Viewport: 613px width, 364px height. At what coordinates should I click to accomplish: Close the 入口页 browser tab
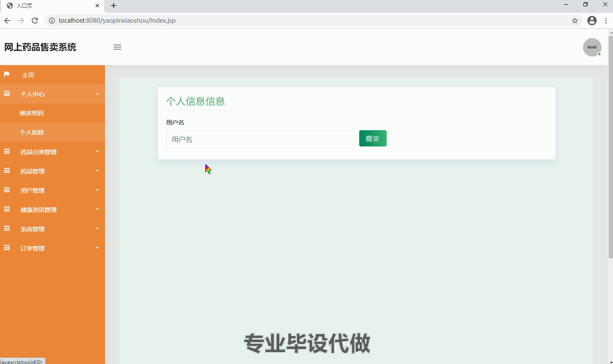(x=97, y=6)
